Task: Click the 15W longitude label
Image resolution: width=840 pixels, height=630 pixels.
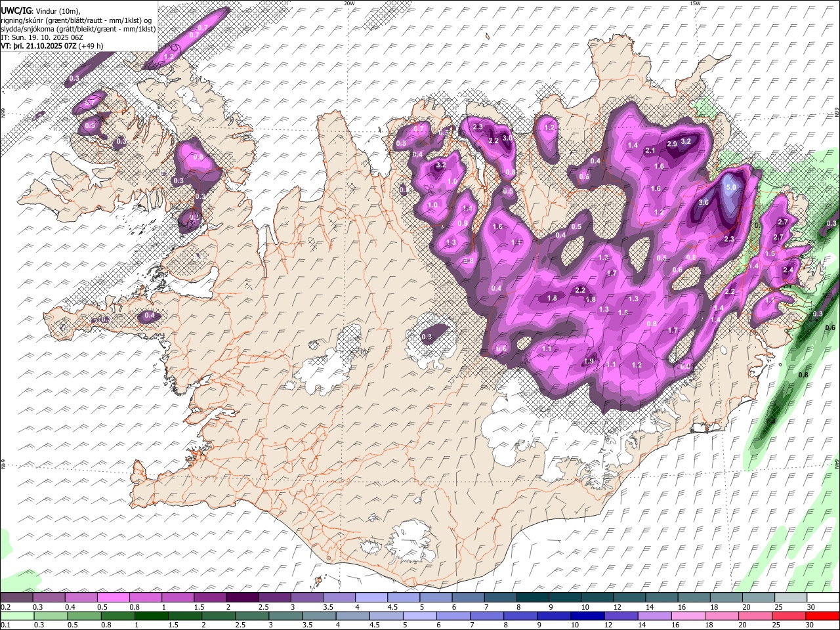Action: coord(695,3)
